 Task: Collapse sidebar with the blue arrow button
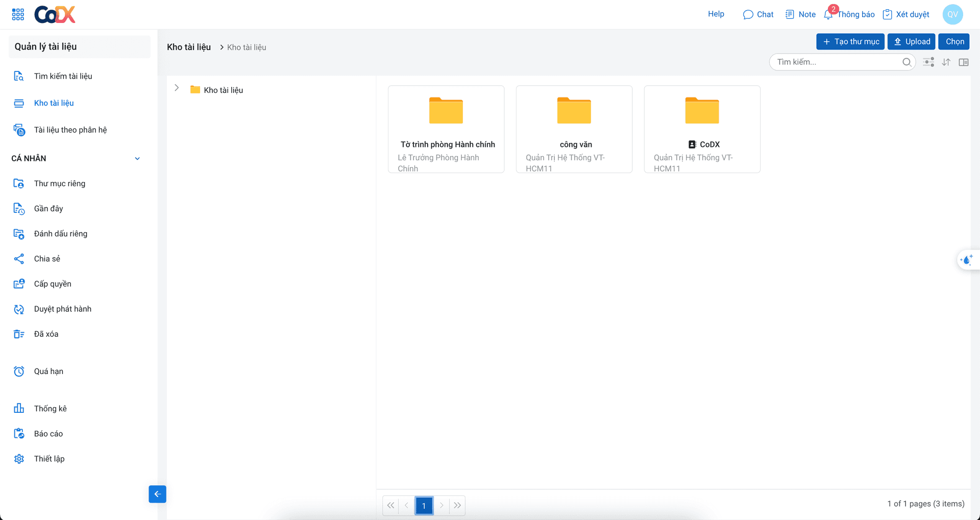(x=157, y=494)
